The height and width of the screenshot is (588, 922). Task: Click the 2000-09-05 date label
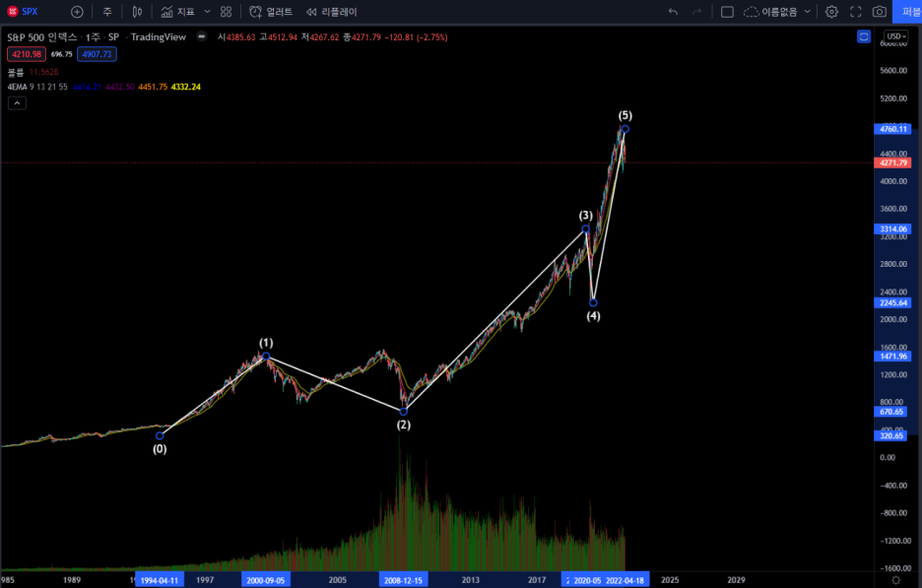[x=265, y=580]
